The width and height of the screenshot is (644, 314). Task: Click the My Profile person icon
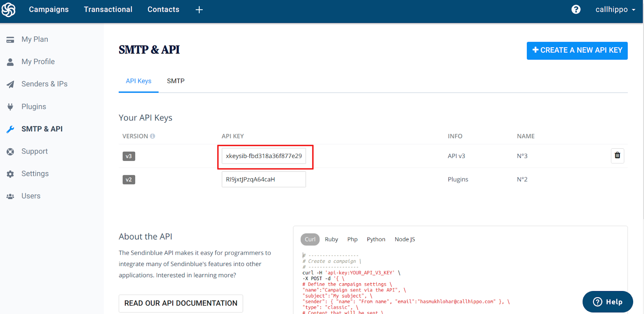coord(10,62)
